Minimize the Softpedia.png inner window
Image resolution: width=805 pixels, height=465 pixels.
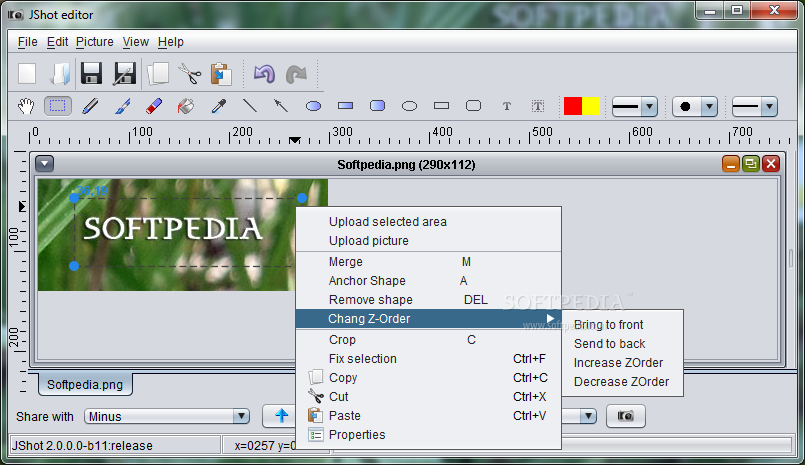click(731, 164)
